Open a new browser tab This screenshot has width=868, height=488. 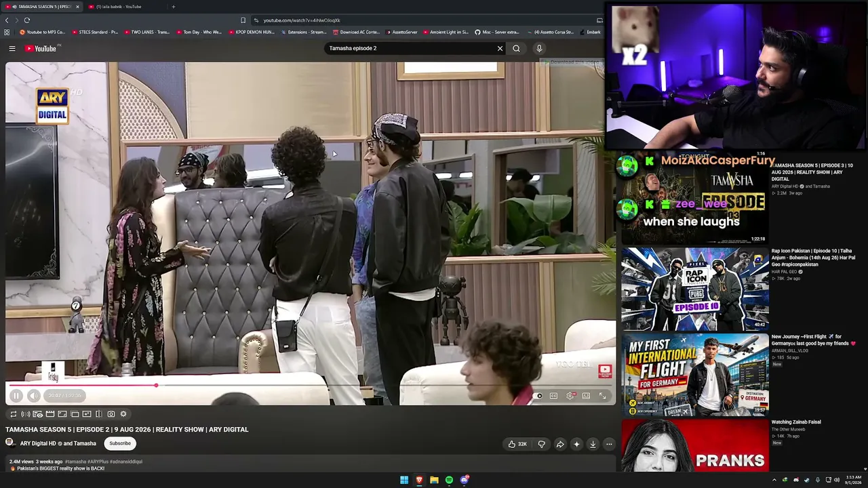coord(173,7)
